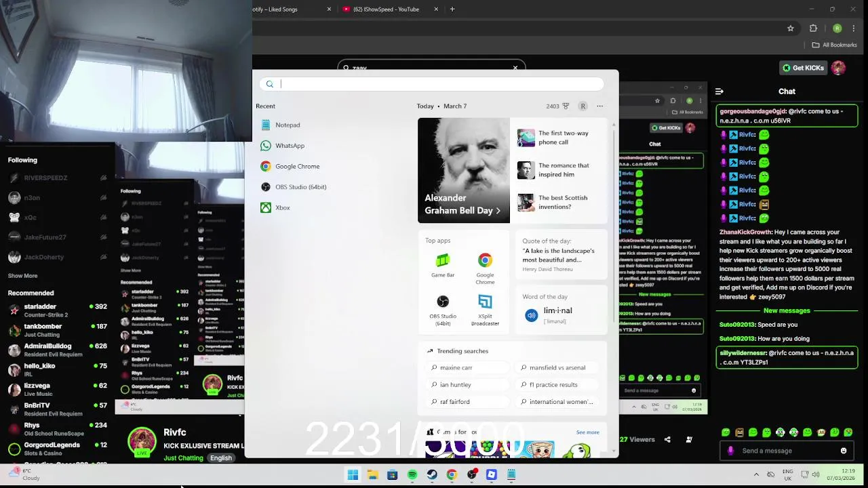The width and height of the screenshot is (868, 488).
Task: Open OBS Studio from the taskbar
Action: click(471, 475)
